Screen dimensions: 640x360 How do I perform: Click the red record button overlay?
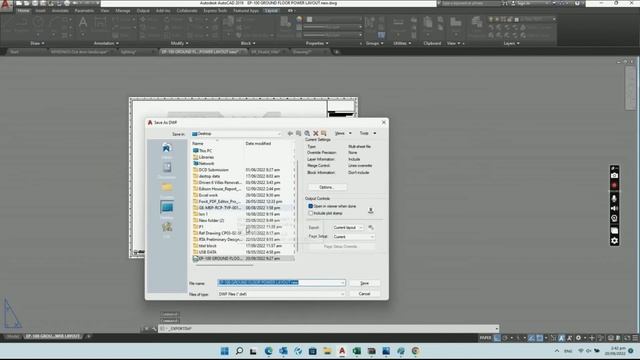tap(614, 185)
